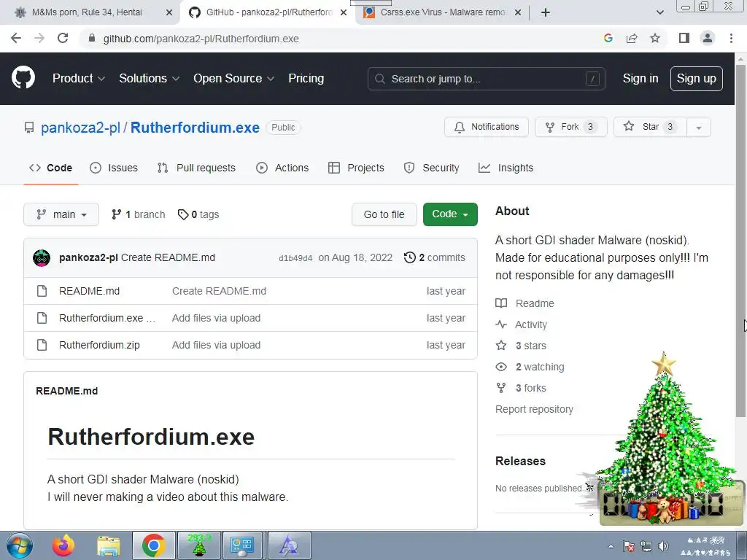Open the 1 branch link

point(138,214)
